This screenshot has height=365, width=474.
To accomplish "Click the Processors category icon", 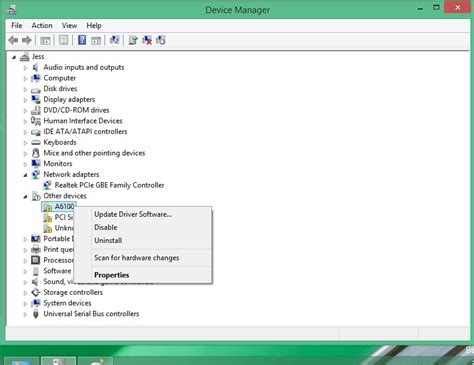I will [36, 260].
